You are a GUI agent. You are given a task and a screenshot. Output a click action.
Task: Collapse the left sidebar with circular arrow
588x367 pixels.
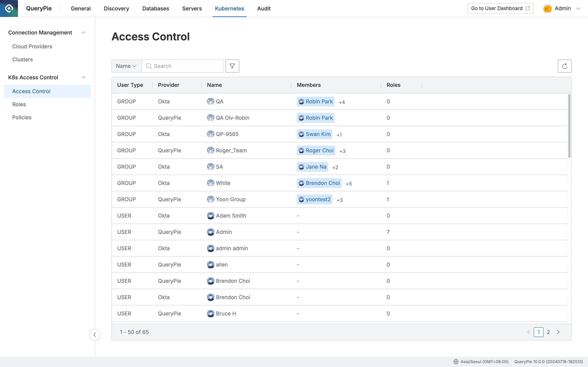click(x=95, y=335)
